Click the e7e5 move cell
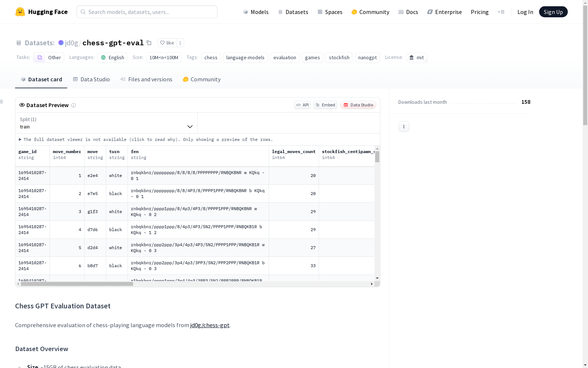The height and width of the screenshot is (368, 588). 95,194
